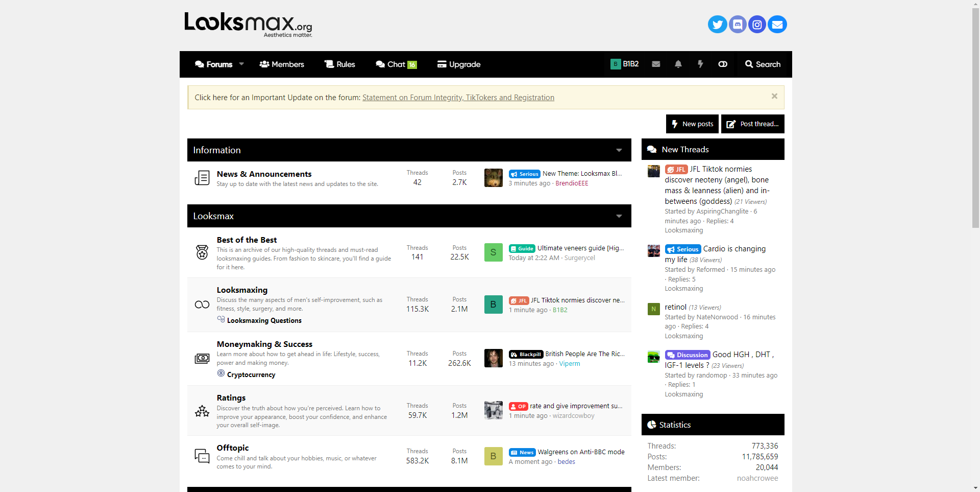The image size is (980, 492).
Task: Click the Post thread button
Action: point(753,124)
